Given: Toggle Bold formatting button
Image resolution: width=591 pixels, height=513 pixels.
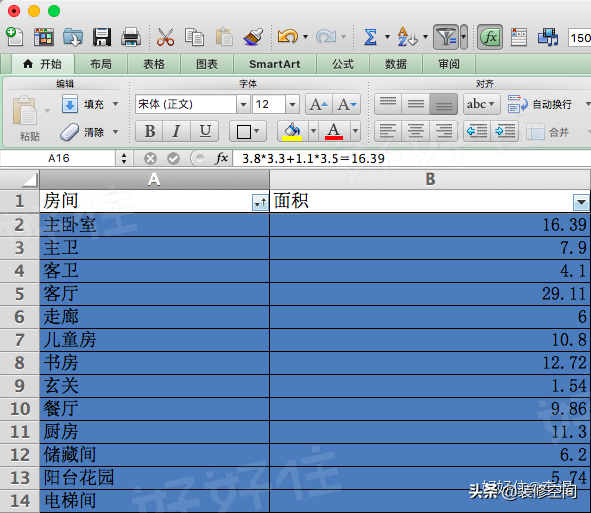Looking at the screenshot, I should [x=149, y=131].
